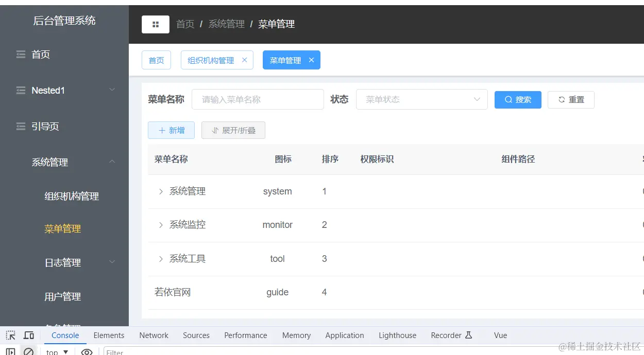Image resolution: width=644 pixels, height=355 pixels.
Task: Click the Nested1 sidebar menu icon
Action: (x=21, y=91)
